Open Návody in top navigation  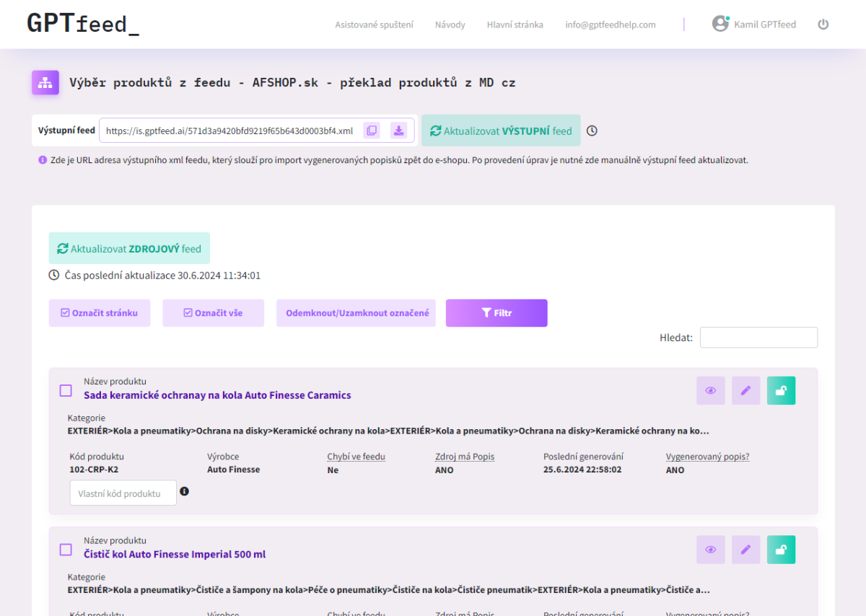[450, 25]
